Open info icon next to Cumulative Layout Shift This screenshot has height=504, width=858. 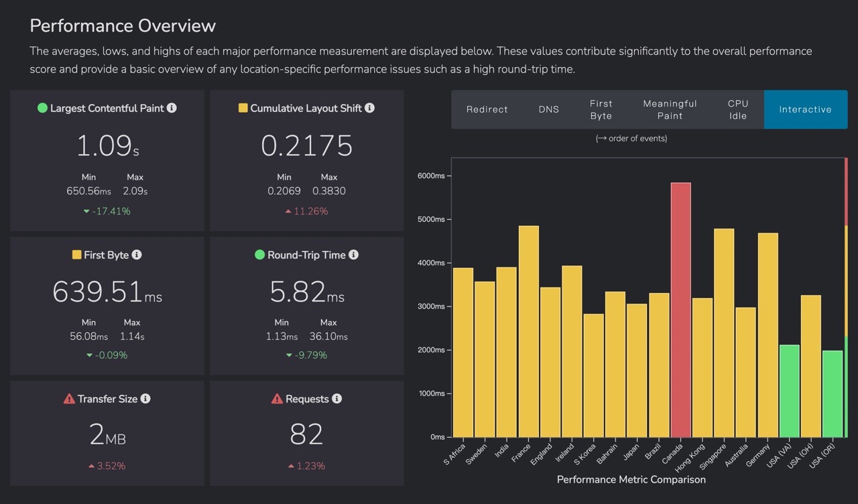coord(369,108)
